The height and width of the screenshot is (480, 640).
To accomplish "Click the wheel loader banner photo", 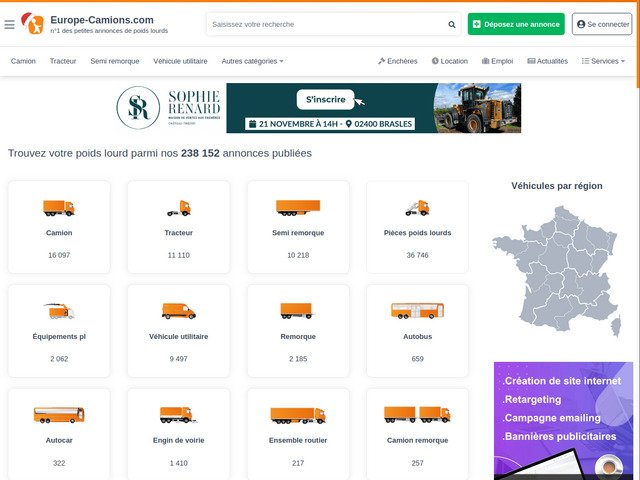I will pos(478,108).
